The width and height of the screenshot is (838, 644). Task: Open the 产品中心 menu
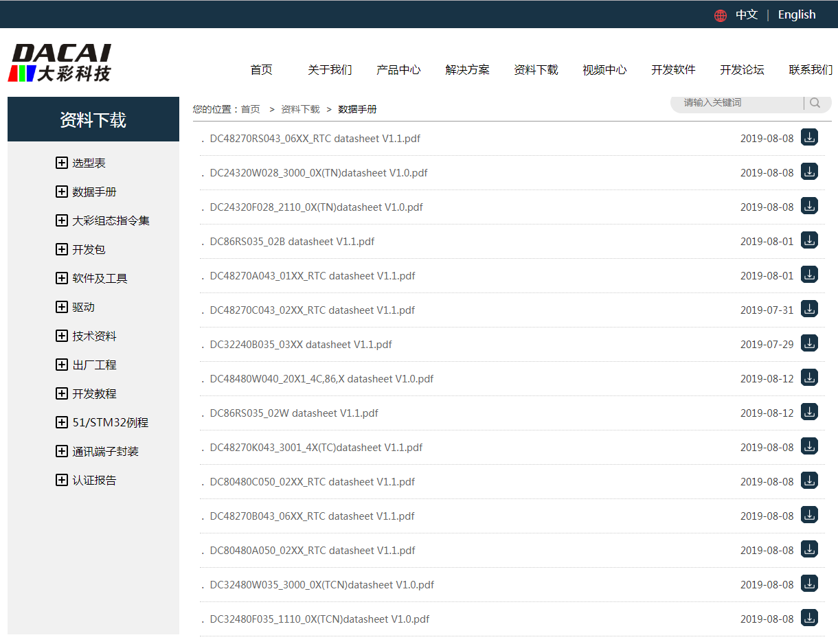point(398,70)
